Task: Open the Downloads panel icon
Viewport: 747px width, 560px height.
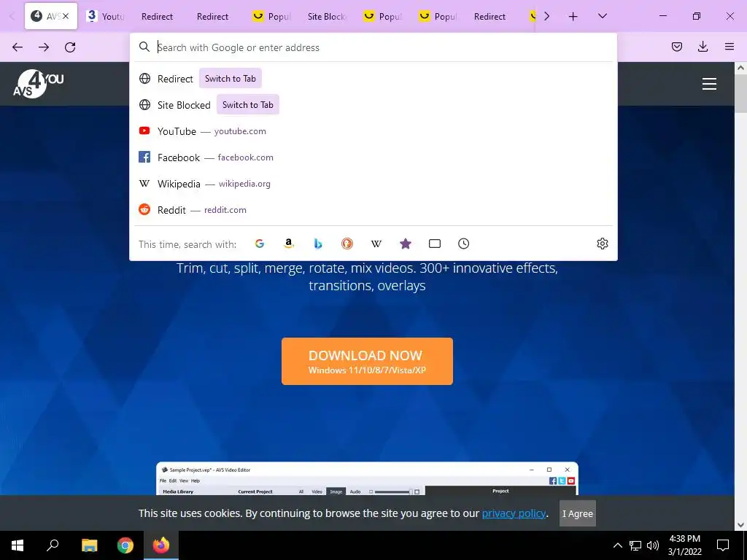Action: 703,47
